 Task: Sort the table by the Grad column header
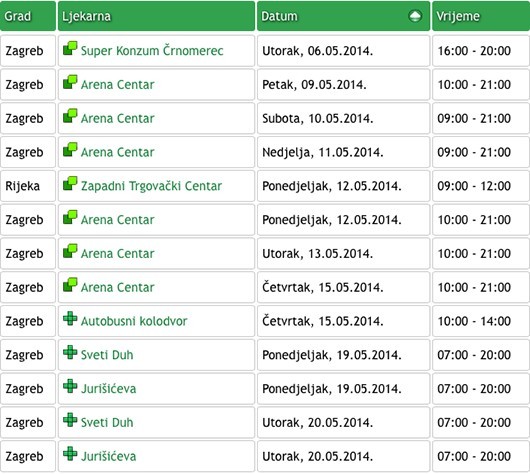pyautogui.click(x=18, y=16)
